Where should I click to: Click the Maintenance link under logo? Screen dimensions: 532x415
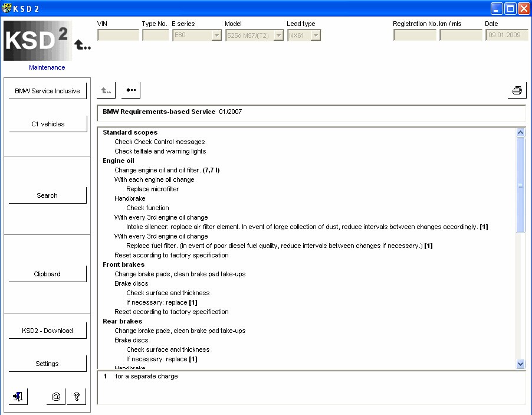(x=47, y=67)
